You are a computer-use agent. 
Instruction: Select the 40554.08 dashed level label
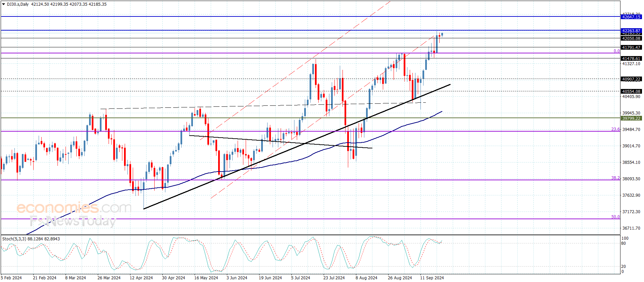[x=631, y=91]
